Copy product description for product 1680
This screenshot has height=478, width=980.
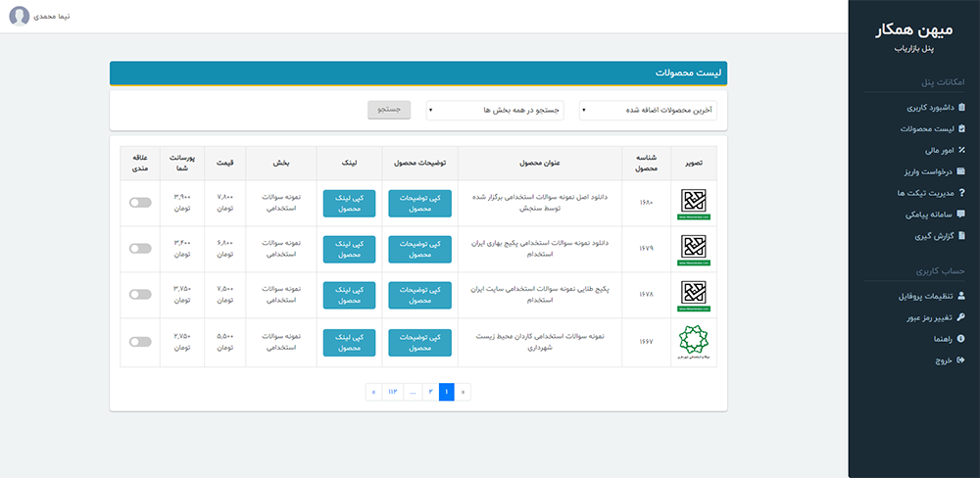[420, 203]
